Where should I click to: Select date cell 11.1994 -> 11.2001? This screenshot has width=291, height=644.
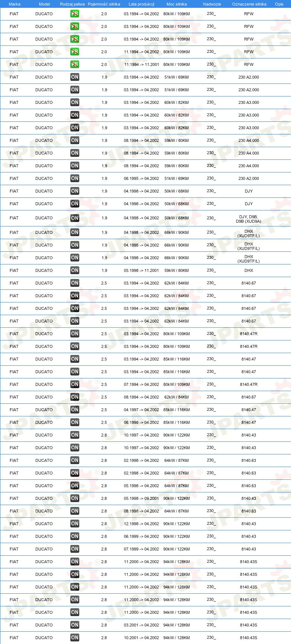(x=141, y=64)
